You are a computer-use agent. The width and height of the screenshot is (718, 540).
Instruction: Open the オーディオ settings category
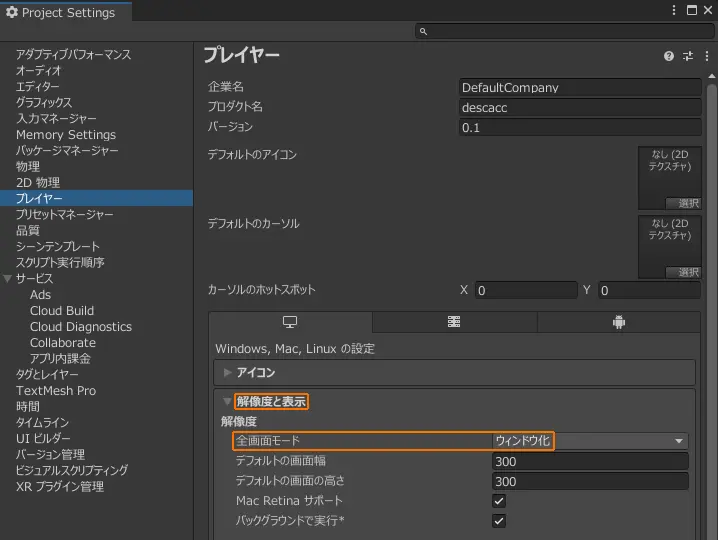[x=39, y=71]
